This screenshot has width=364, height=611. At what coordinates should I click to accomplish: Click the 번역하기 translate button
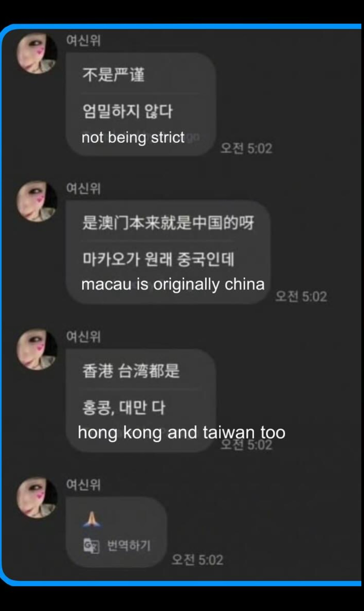click(x=129, y=546)
